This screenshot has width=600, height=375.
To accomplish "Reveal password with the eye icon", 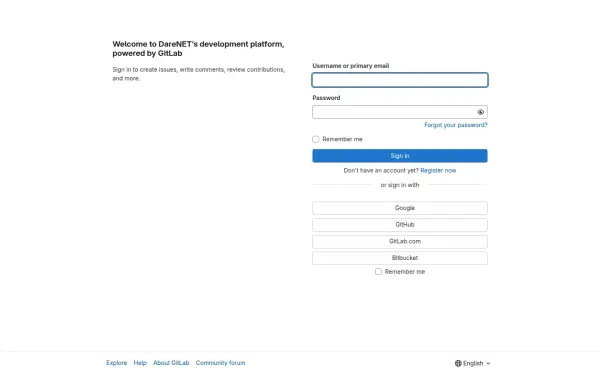I will click(481, 112).
